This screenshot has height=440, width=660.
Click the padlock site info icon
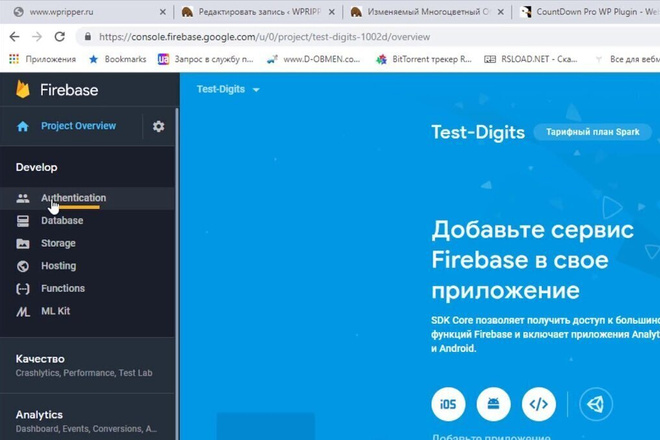click(x=88, y=37)
